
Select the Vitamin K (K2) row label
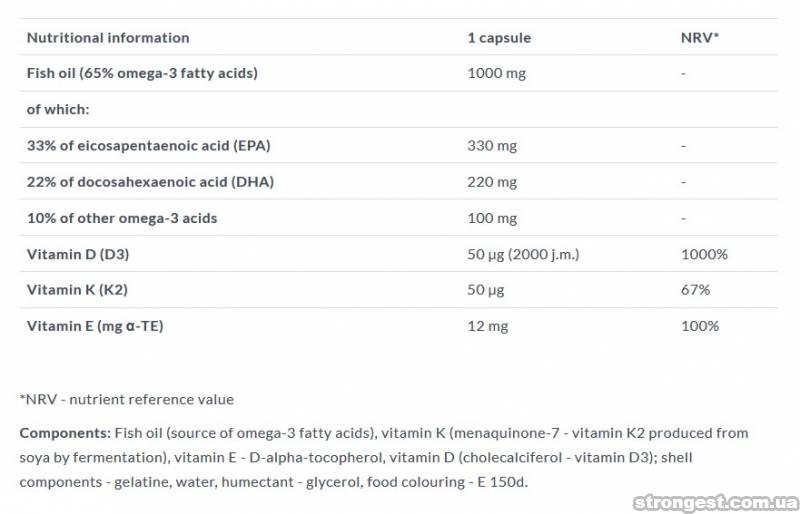click(76, 290)
